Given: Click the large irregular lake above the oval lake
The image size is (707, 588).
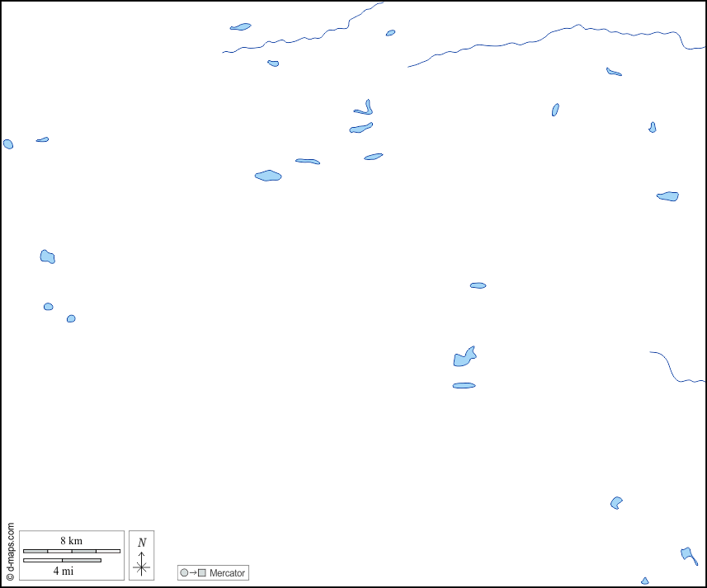Looking at the screenshot, I should tap(464, 358).
